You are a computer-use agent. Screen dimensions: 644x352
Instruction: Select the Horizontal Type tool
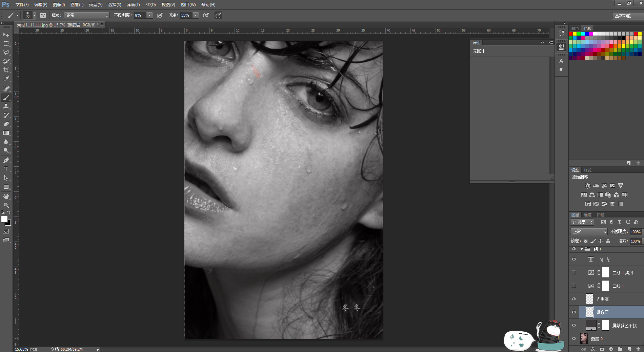click(x=6, y=169)
